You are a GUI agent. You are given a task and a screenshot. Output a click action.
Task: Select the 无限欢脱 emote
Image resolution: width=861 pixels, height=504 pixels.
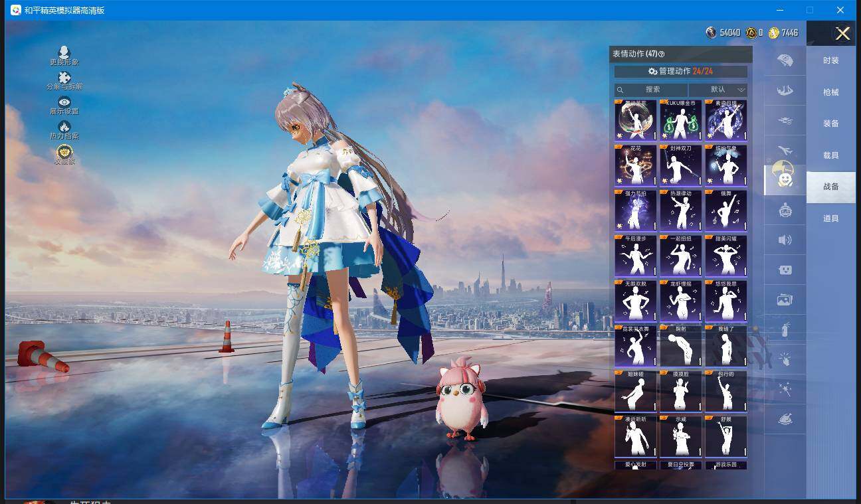[636, 300]
